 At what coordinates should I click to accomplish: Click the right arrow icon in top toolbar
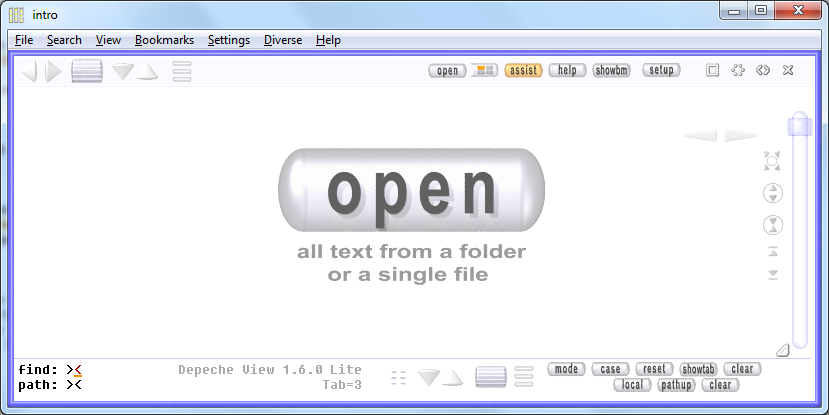pos(53,71)
